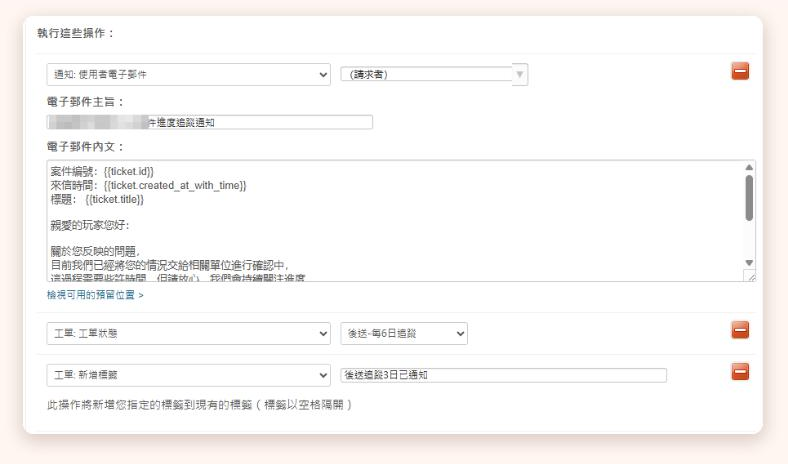Remove the 新增標籤 action row
The height and width of the screenshot is (464, 788).
(740, 372)
